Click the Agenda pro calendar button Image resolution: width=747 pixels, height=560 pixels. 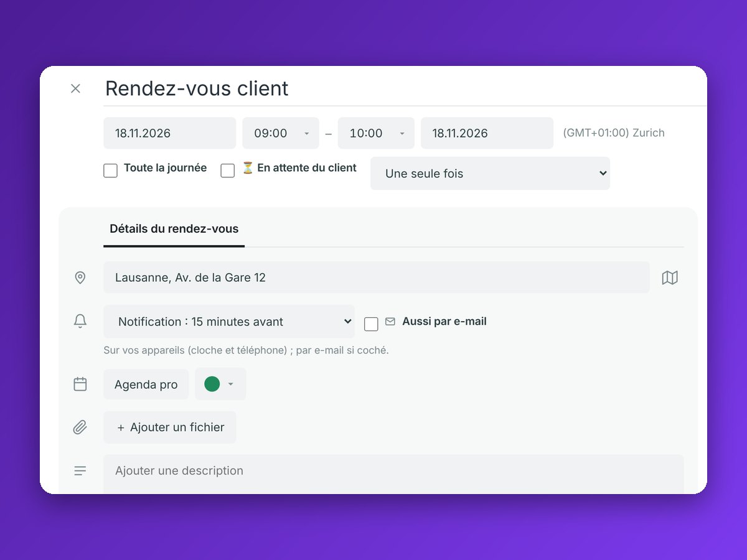[x=146, y=385]
